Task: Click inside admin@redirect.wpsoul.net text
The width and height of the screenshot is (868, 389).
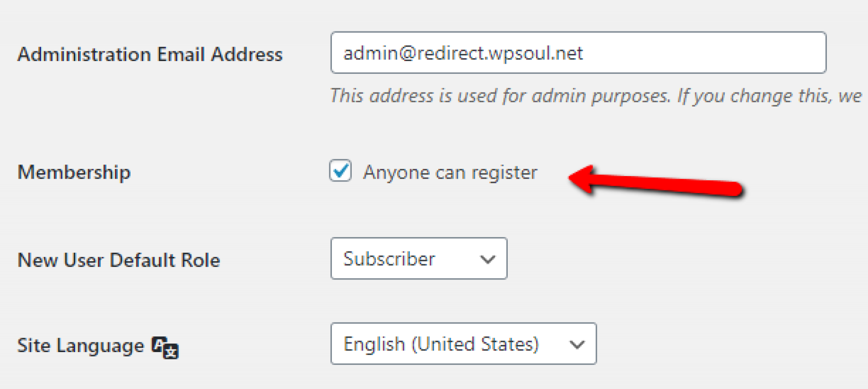Action: click(x=463, y=53)
